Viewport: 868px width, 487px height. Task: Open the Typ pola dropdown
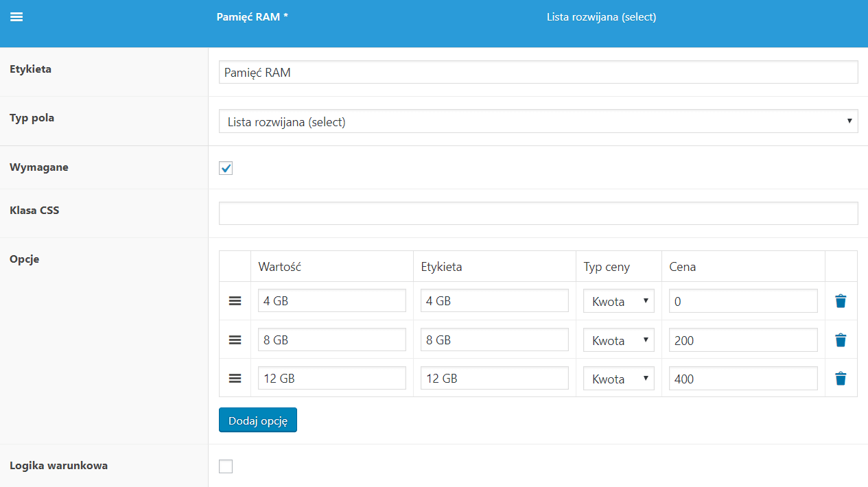[x=539, y=121]
